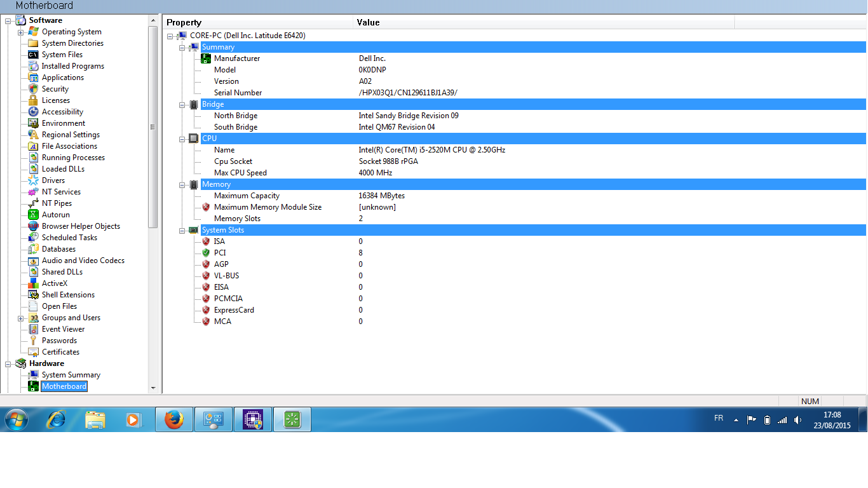
Task: Click the Operating System tree icon
Action: point(33,32)
